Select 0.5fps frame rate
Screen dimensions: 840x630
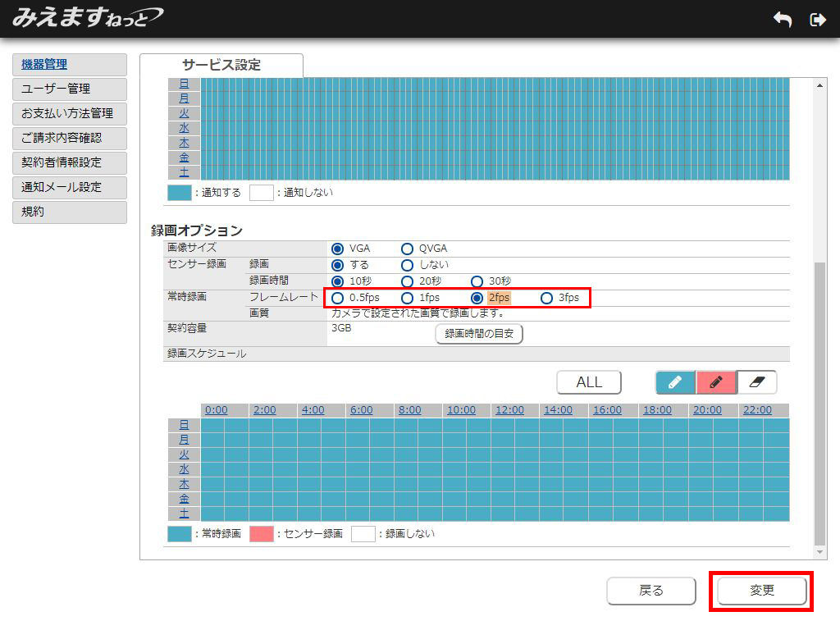pos(337,298)
